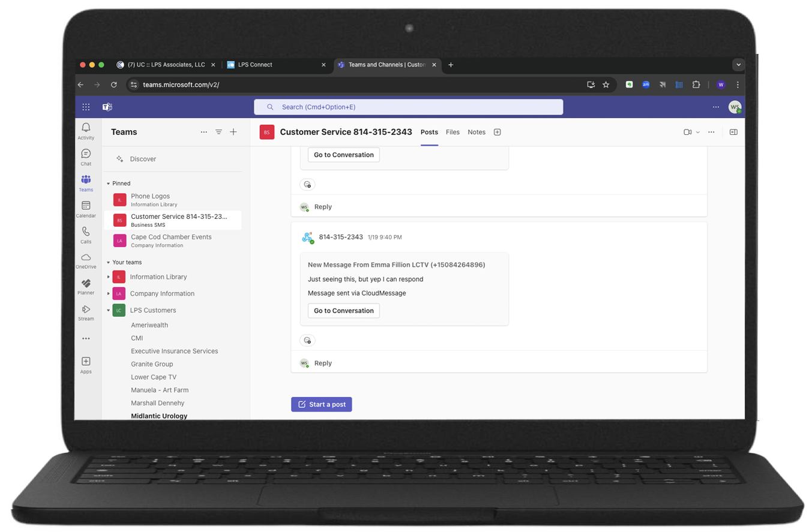The width and height of the screenshot is (812, 532).
Task: Switch to LPS Connect browser tab
Action: click(x=276, y=65)
